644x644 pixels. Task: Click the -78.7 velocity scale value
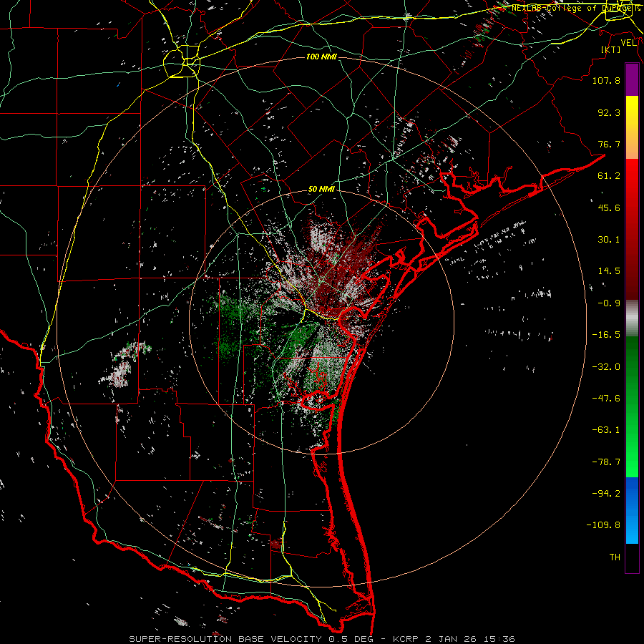[x=606, y=462]
